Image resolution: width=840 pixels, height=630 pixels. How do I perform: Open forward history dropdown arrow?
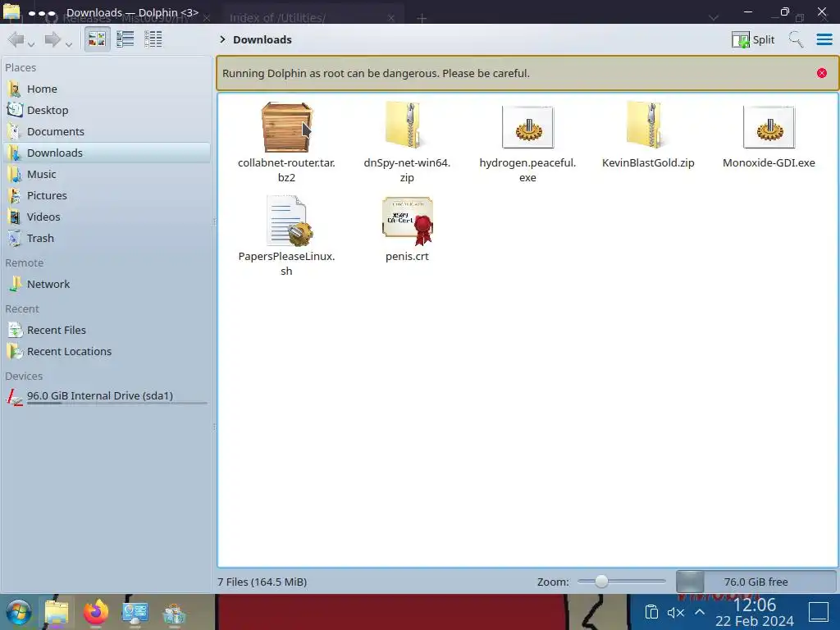click(x=69, y=44)
